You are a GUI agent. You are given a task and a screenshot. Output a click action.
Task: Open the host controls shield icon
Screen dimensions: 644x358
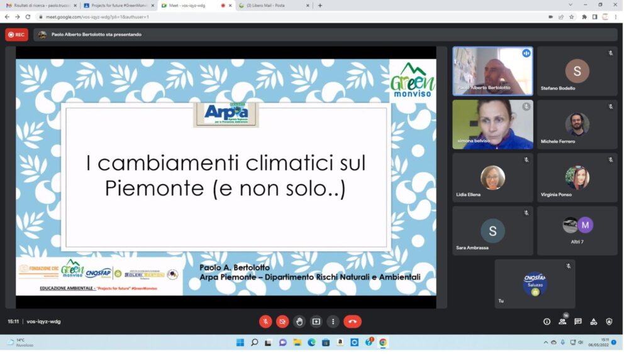tap(609, 322)
